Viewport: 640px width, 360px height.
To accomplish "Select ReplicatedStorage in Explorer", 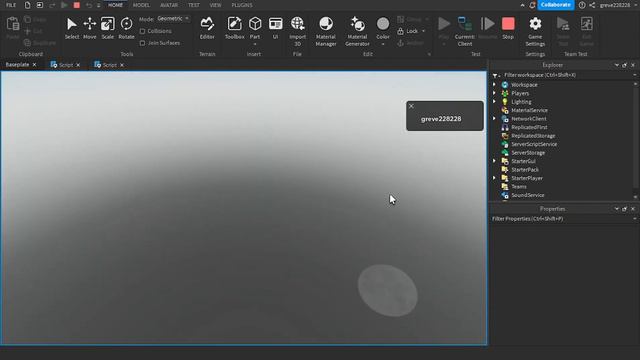I will pos(533,136).
